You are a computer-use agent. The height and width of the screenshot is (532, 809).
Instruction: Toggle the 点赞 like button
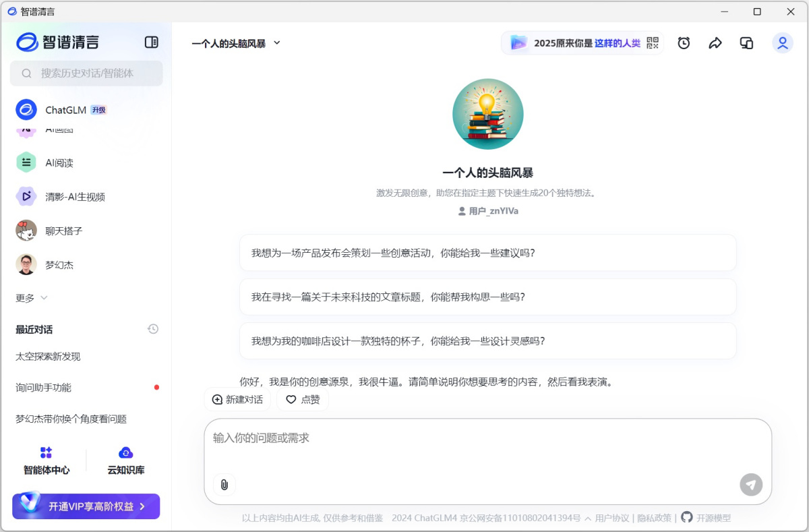tap(303, 399)
